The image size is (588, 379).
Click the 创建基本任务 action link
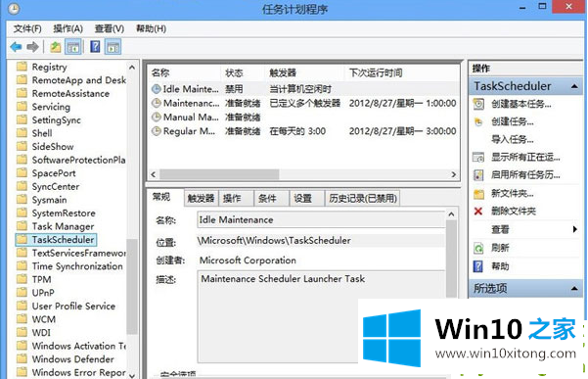point(521,104)
